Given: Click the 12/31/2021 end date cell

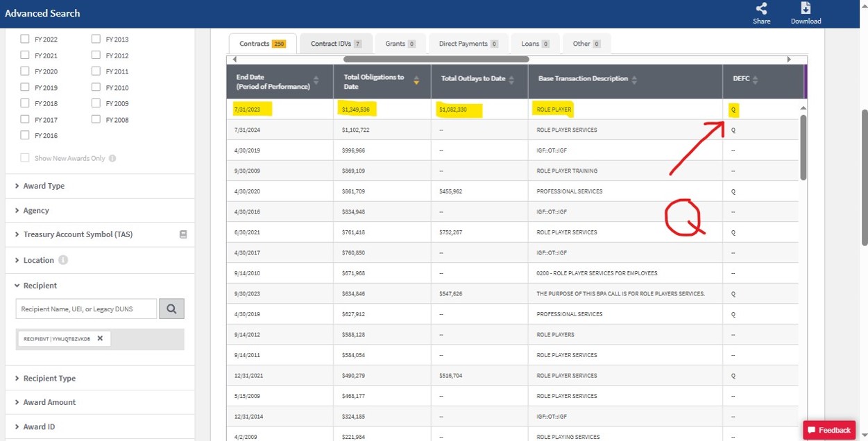Looking at the screenshot, I should pos(280,376).
